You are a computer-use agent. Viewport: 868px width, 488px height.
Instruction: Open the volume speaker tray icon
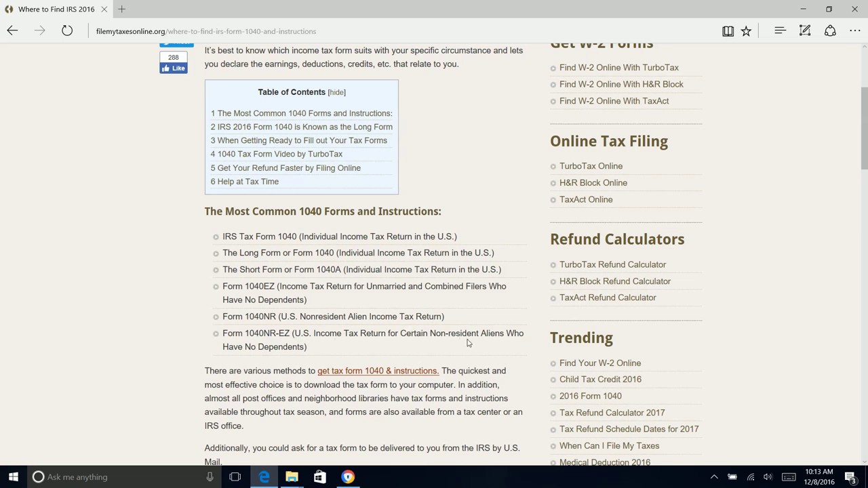click(x=768, y=477)
